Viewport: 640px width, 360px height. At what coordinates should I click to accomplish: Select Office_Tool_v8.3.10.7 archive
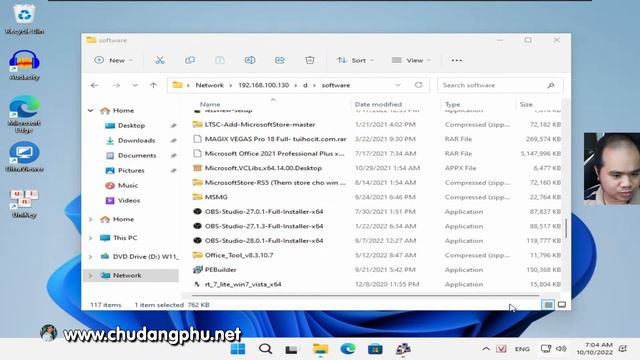(239, 255)
